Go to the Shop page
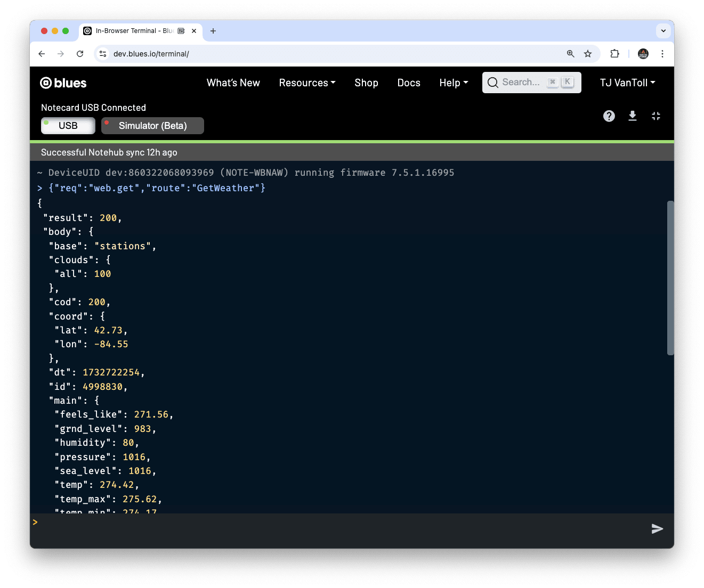The image size is (704, 588). click(367, 83)
